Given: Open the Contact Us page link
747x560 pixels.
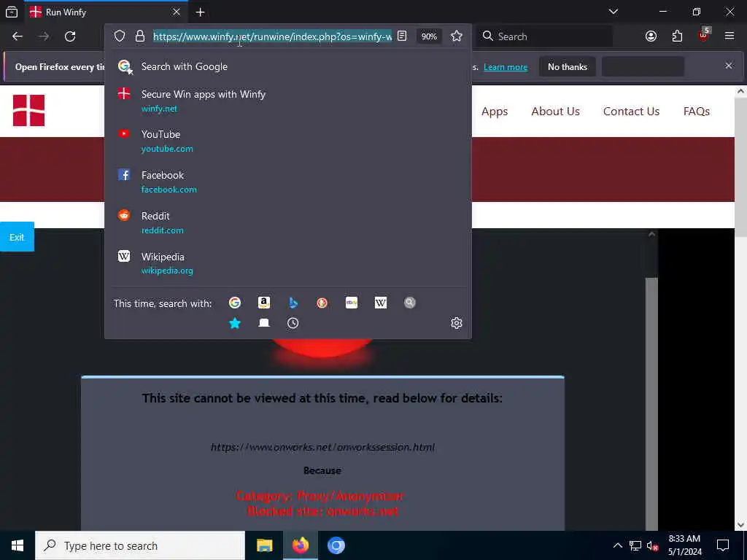Looking at the screenshot, I should 631,112.
